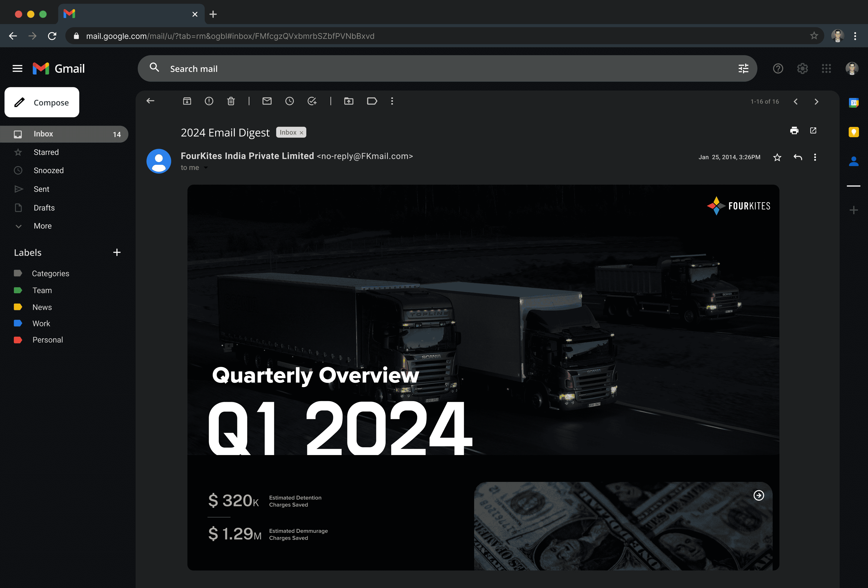Open the Labels tag icon in toolbar
This screenshot has width=868, height=588.
(372, 101)
